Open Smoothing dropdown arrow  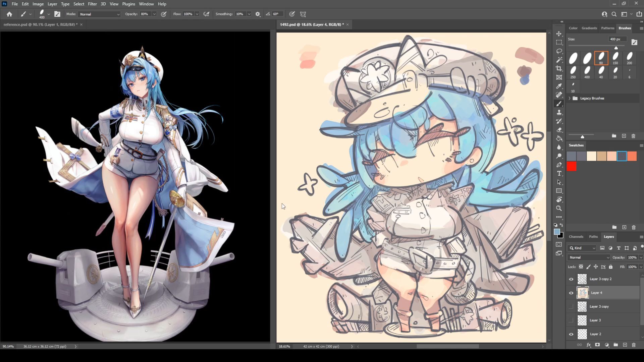click(249, 14)
